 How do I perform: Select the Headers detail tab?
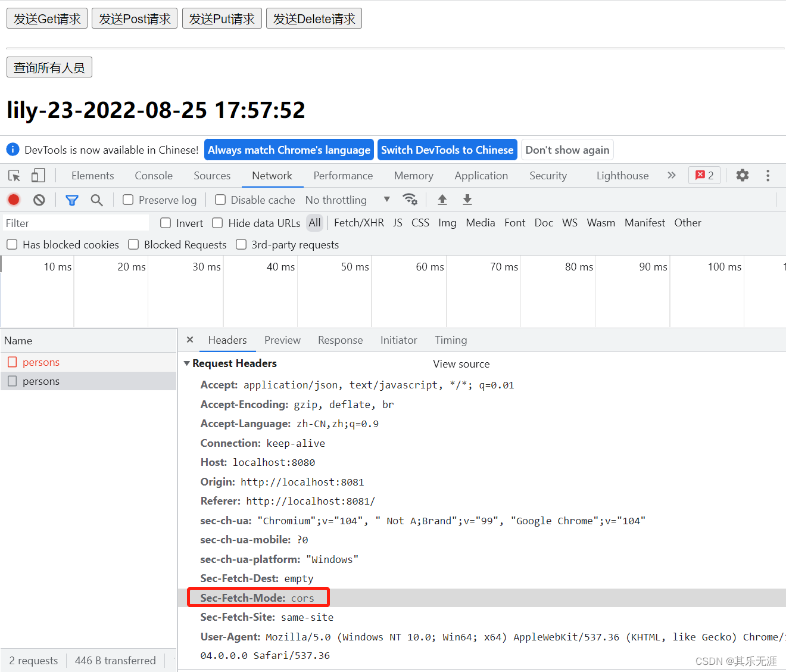coord(227,340)
